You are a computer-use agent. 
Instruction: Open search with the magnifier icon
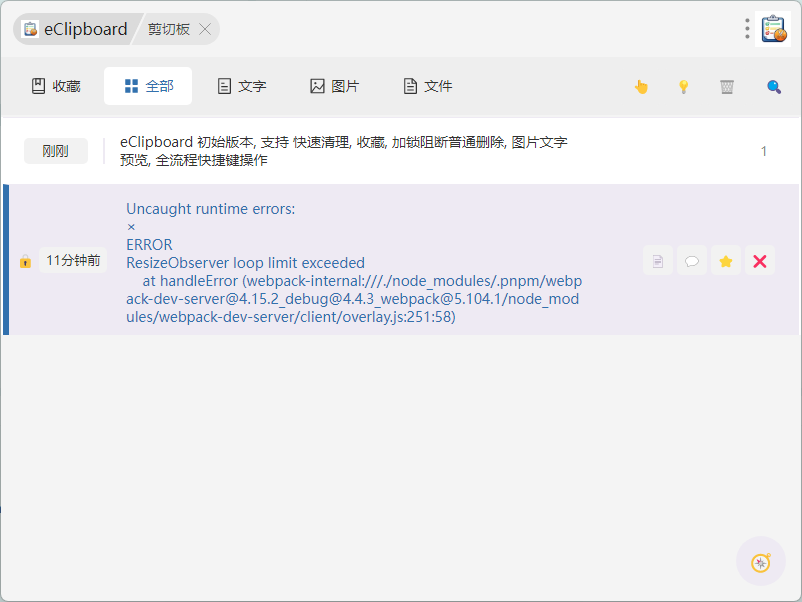tap(773, 87)
